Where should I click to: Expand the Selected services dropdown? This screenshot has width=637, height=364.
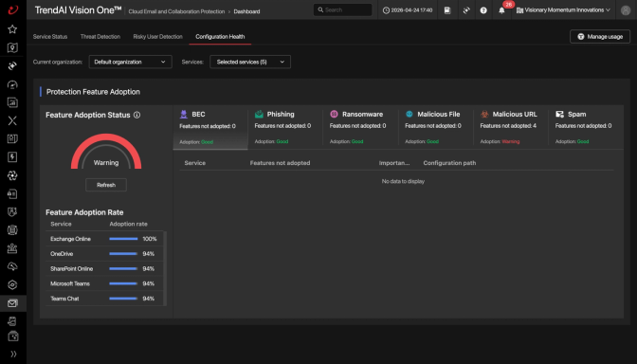pos(250,62)
